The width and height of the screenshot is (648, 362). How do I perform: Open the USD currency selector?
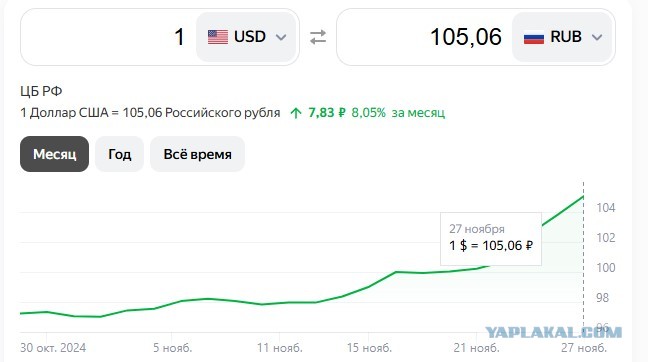[x=246, y=37]
